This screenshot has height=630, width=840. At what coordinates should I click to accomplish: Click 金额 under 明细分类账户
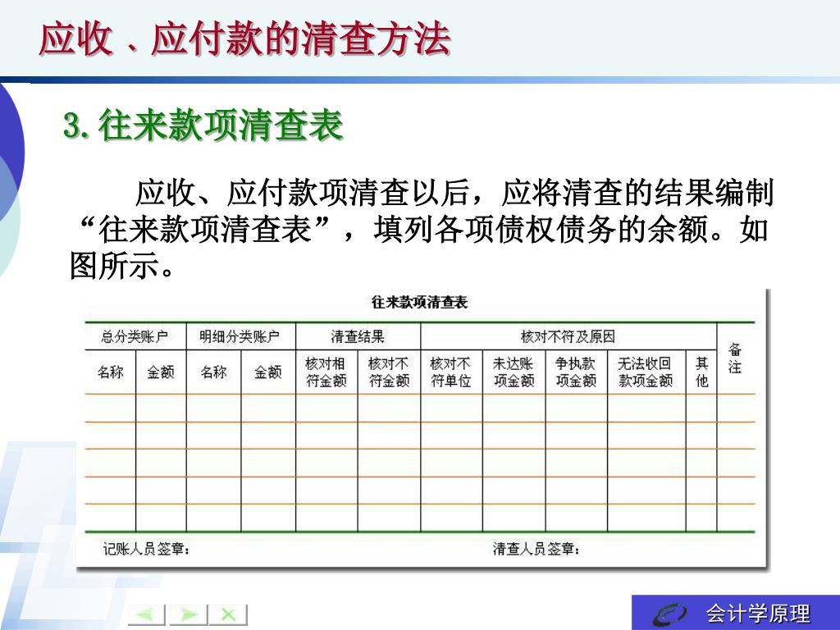268,372
